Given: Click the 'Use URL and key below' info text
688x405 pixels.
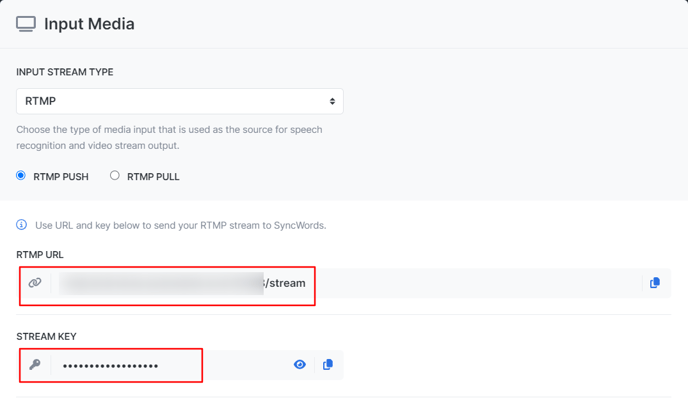Looking at the screenshot, I should pyautogui.click(x=181, y=226).
